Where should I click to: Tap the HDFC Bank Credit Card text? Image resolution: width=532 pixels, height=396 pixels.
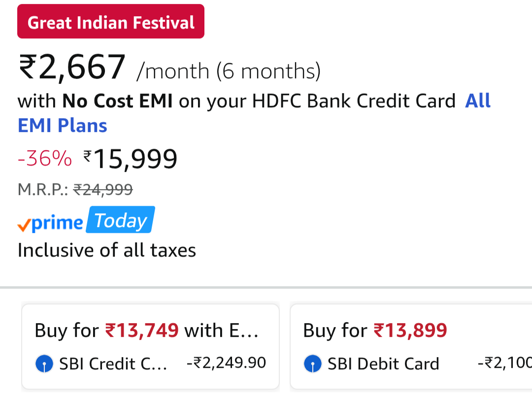(x=354, y=101)
